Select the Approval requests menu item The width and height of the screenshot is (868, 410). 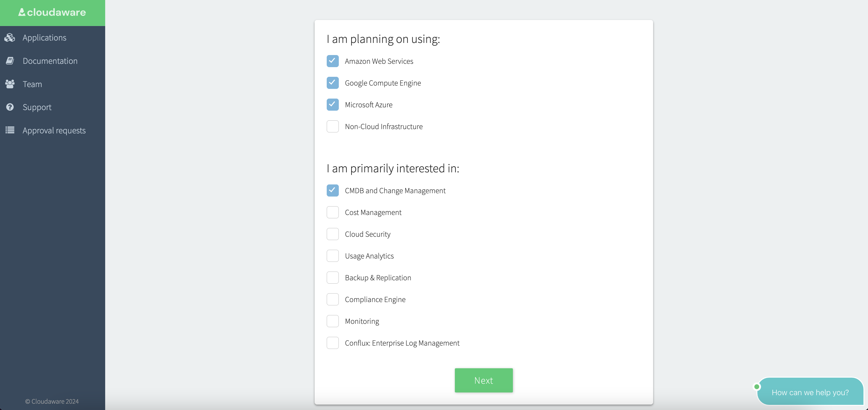54,130
